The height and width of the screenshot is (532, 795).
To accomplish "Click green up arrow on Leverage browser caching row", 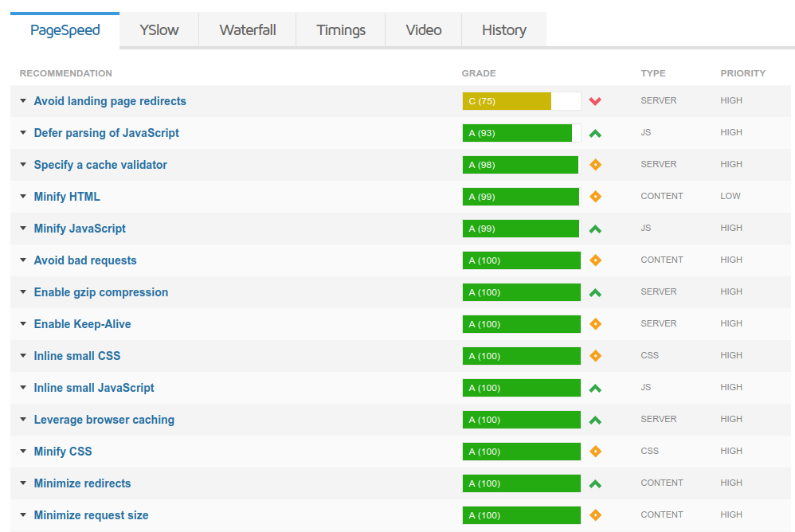I will (x=595, y=420).
